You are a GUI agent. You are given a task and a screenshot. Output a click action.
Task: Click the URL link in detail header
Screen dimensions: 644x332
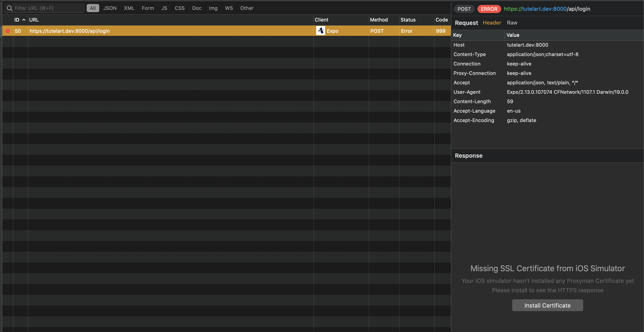[547, 9]
